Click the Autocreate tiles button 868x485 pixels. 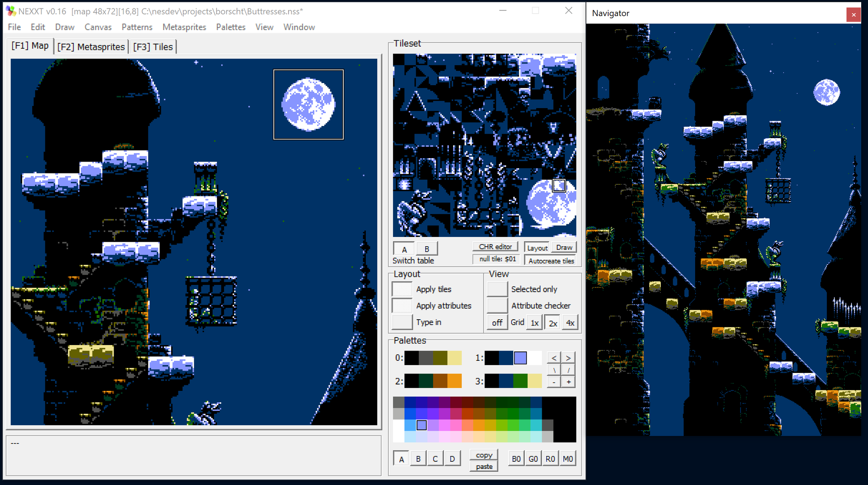pyautogui.click(x=550, y=260)
